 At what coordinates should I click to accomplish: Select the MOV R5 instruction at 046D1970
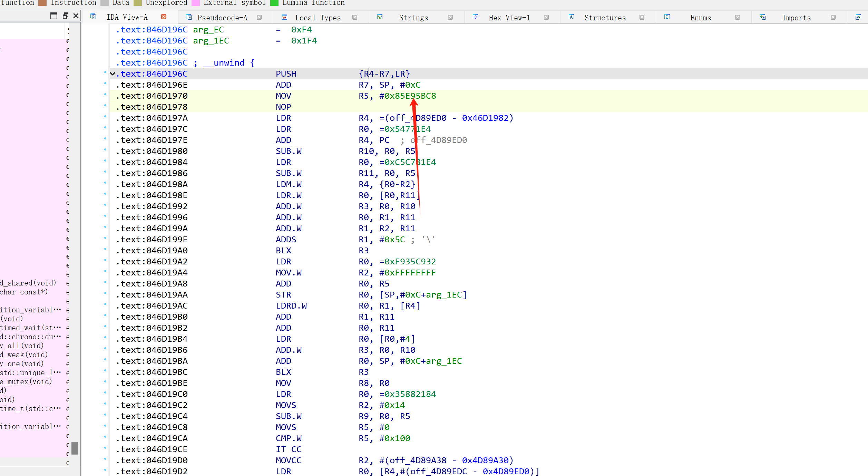click(x=283, y=96)
